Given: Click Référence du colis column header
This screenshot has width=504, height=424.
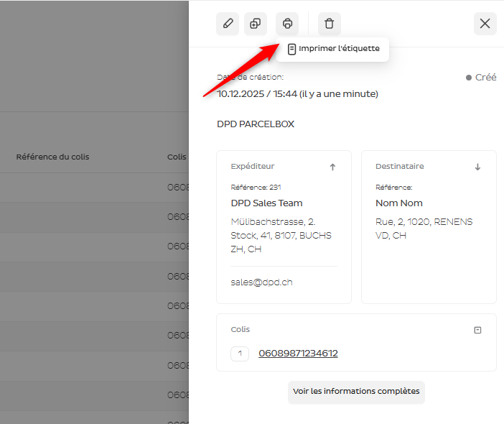Looking at the screenshot, I should pos(52,157).
